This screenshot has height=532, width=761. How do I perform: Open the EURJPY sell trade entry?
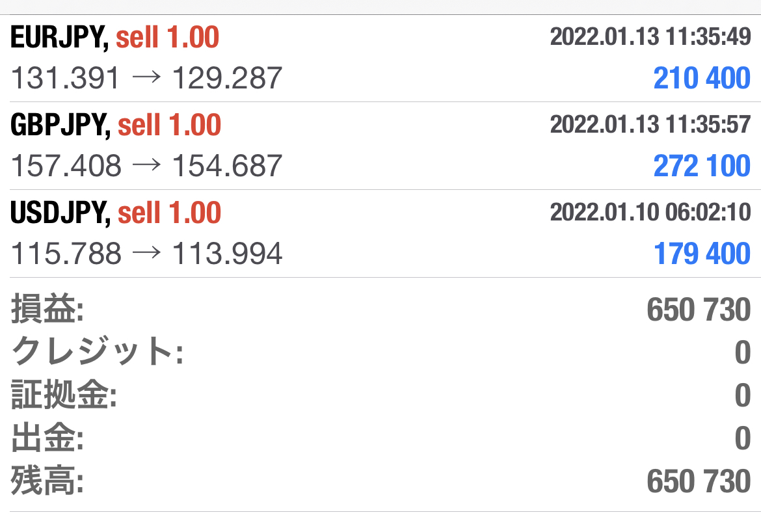click(114, 38)
